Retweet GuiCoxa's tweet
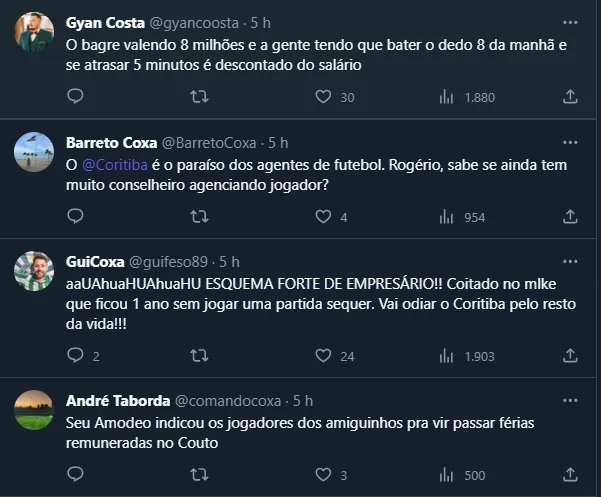Screen dimensions: 601x497 [199, 356]
